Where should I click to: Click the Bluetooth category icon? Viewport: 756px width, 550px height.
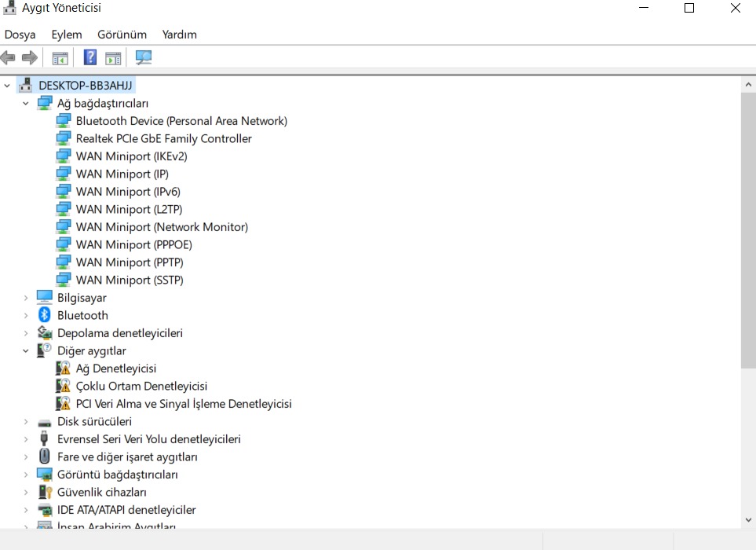point(45,315)
